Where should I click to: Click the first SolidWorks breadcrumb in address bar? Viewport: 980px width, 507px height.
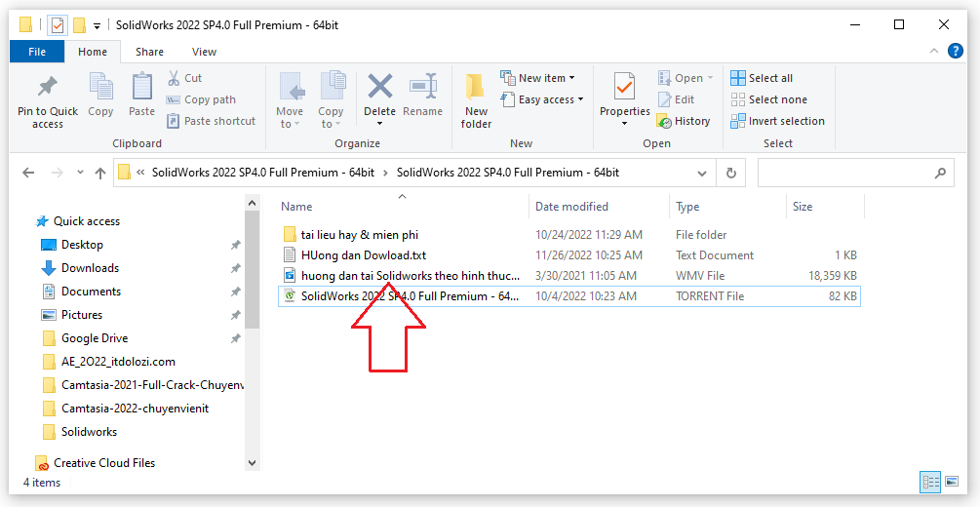point(263,173)
